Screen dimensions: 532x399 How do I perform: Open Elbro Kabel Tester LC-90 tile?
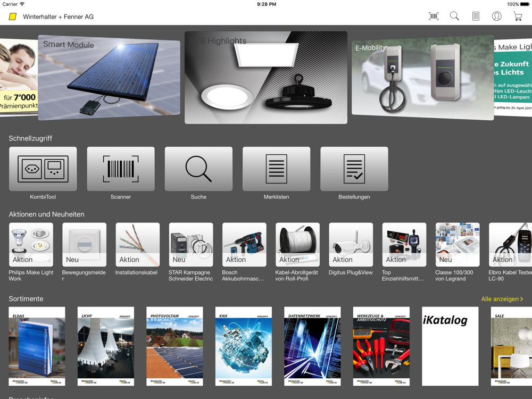coord(510,245)
